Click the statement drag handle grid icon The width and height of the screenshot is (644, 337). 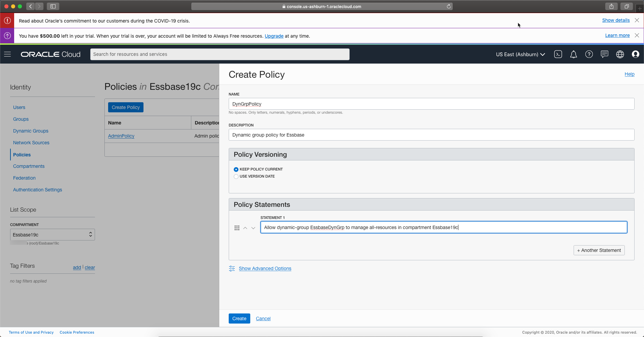coord(237,228)
